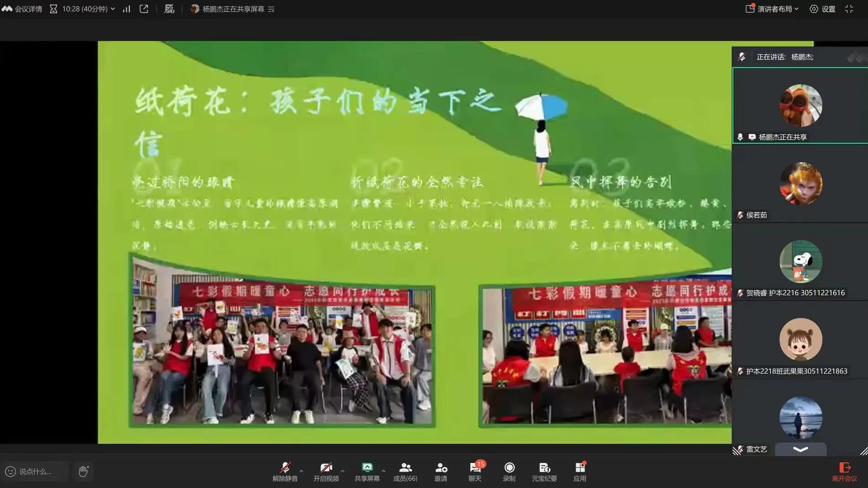Select 侯若茹's participant video tile
This screenshot has width=868, height=488.
pos(800,185)
